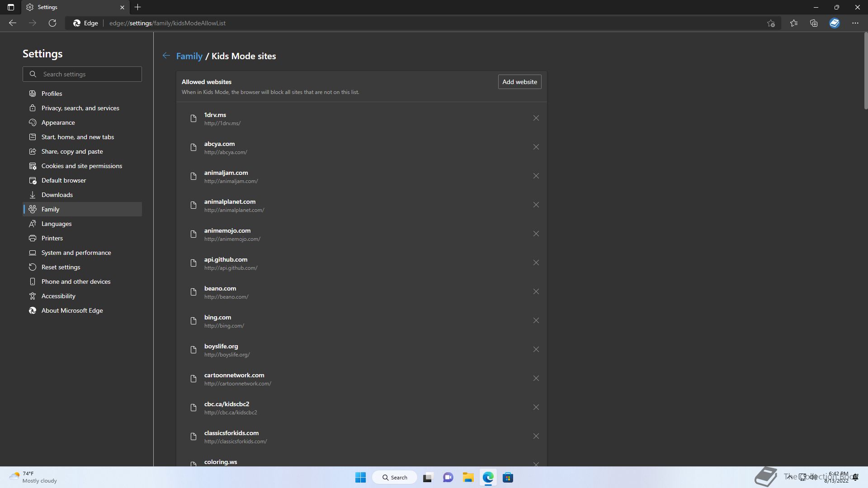Go to Accessibility settings
The image size is (868, 488).
coord(82,296)
